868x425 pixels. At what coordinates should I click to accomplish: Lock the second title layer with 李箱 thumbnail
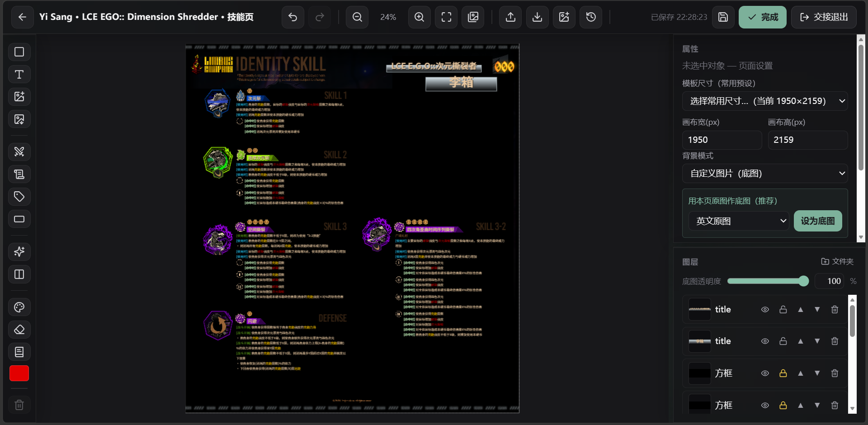tap(783, 341)
